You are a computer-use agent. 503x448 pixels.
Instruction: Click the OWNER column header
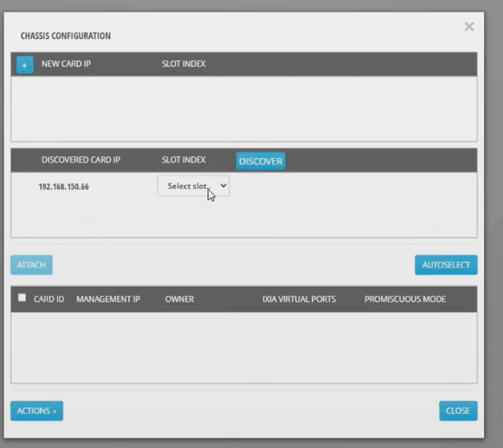tap(179, 299)
